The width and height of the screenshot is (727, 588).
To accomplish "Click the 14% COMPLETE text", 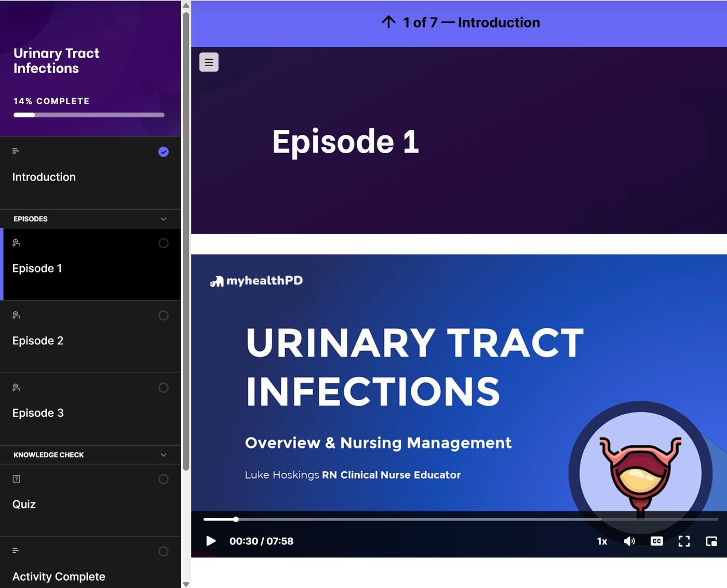I will click(51, 101).
